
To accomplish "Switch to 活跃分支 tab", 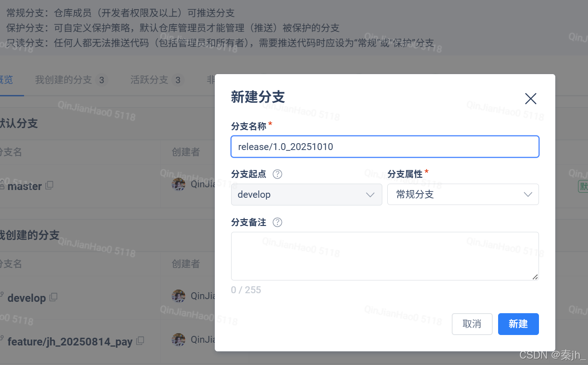I will click(157, 80).
